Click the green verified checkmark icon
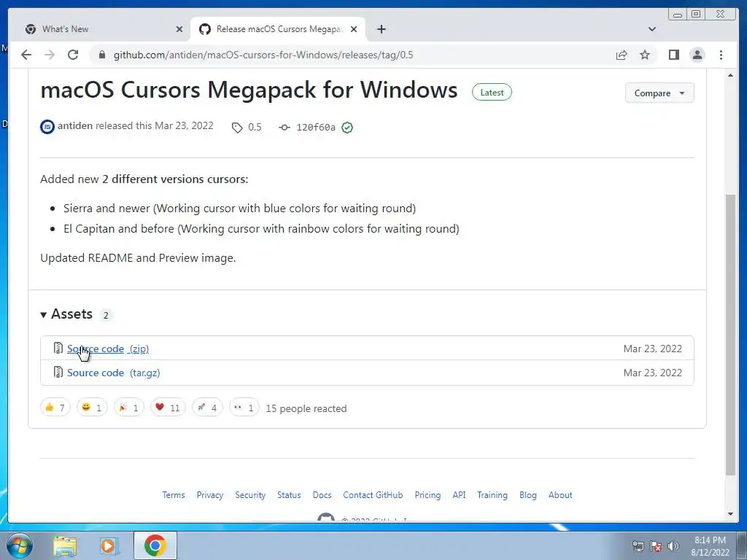This screenshot has width=747, height=560. tap(347, 127)
